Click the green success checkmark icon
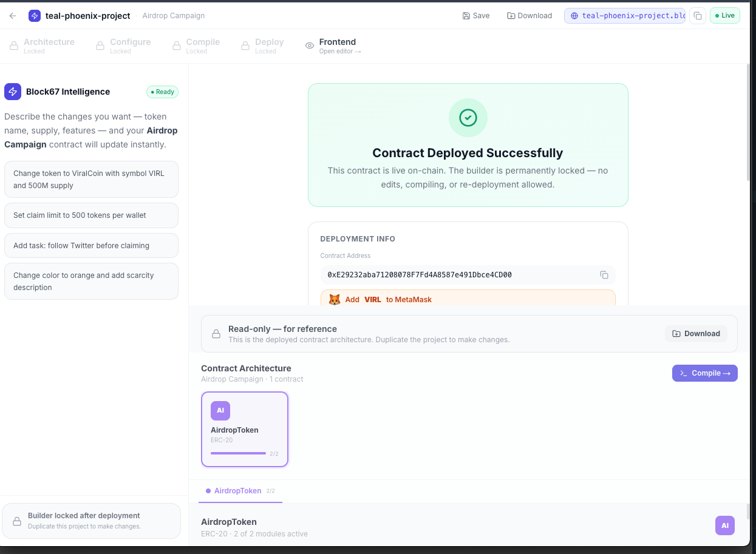 tap(468, 118)
